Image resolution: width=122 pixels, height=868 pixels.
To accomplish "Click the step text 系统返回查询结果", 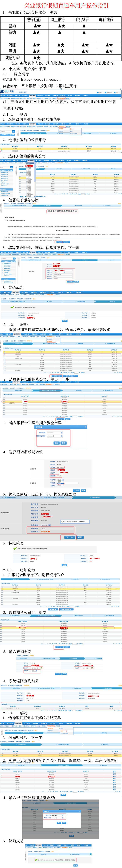I will click(x=24, y=681).
